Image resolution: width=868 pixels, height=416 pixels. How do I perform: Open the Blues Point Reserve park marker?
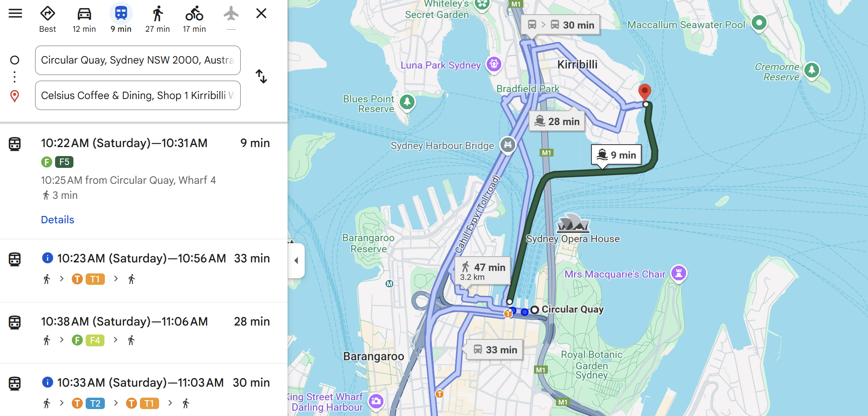point(407,102)
